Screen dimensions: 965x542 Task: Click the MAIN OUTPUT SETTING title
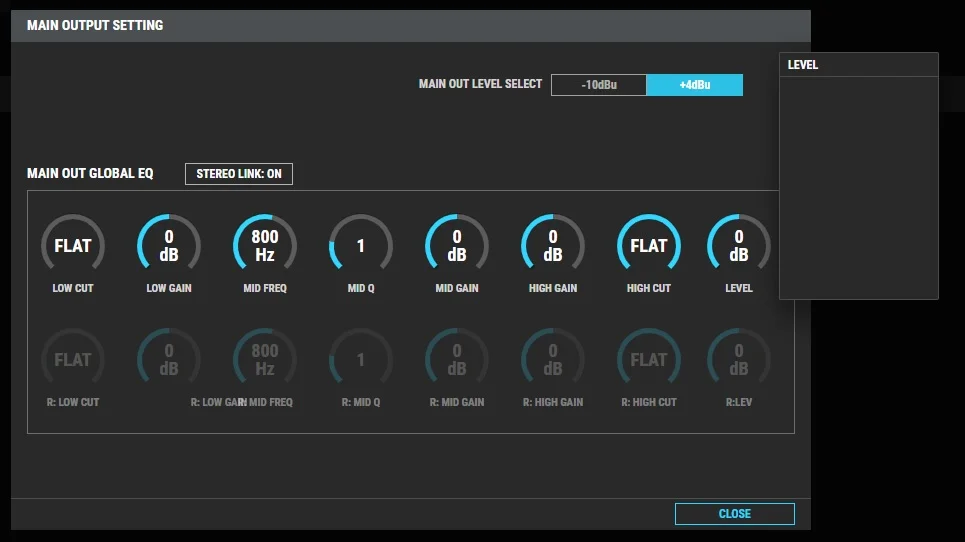95,25
